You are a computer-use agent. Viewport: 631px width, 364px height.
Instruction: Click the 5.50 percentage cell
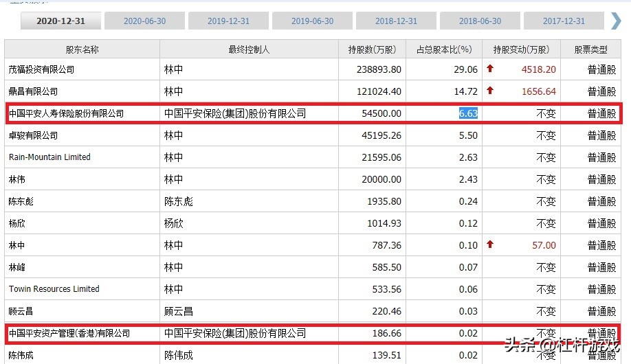tap(468, 135)
